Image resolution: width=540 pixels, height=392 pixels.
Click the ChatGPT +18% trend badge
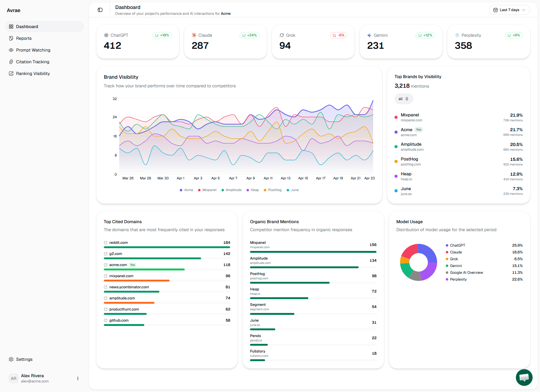162,35
